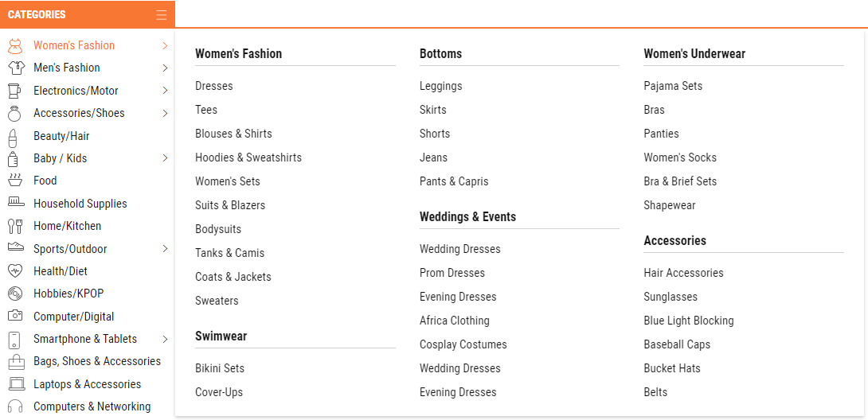
Task: Expand the Smartphone & Tablets chevron
Action: [165, 340]
